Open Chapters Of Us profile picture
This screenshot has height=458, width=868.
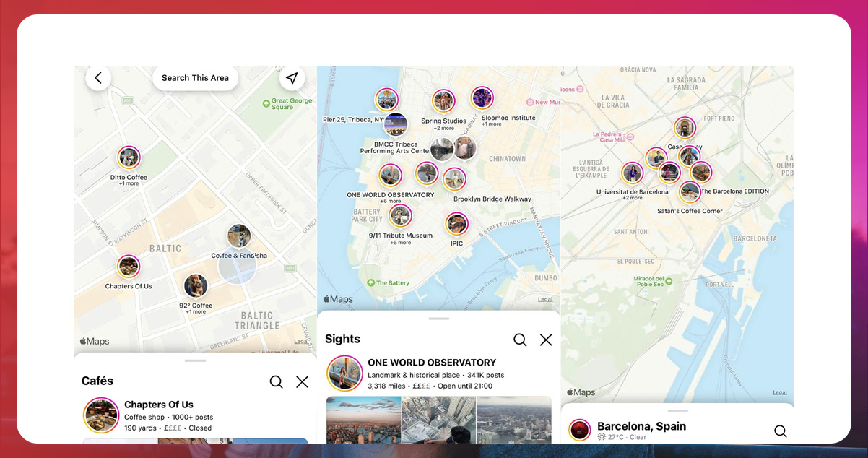pyautogui.click(x=101, y=415)
